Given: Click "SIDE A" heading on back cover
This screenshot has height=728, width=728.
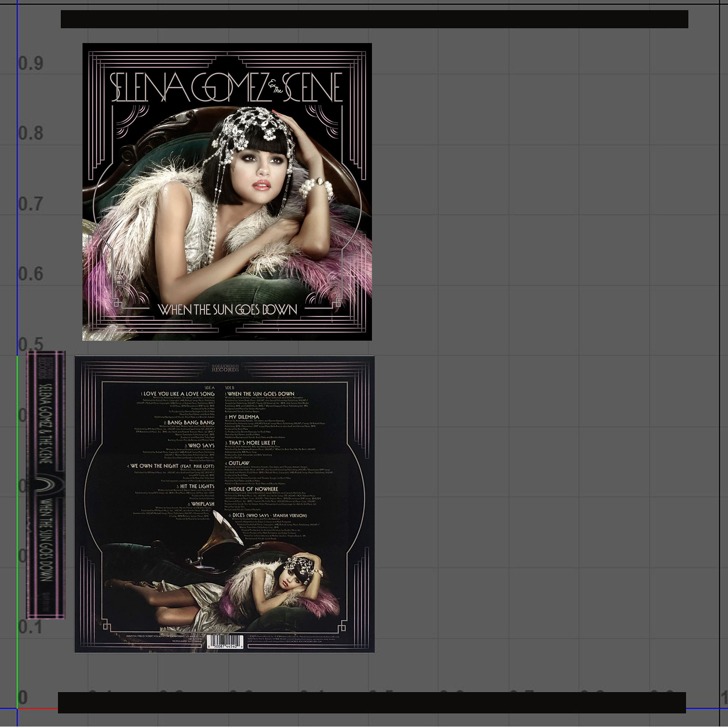Looking at the screenshot, I should [209, 388].
